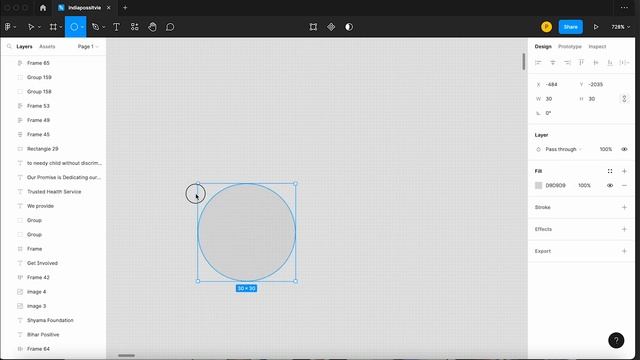The width and height of the screenshot is (640, 360).
Task: Click the X position field
Action: click(x=554, y=84)
